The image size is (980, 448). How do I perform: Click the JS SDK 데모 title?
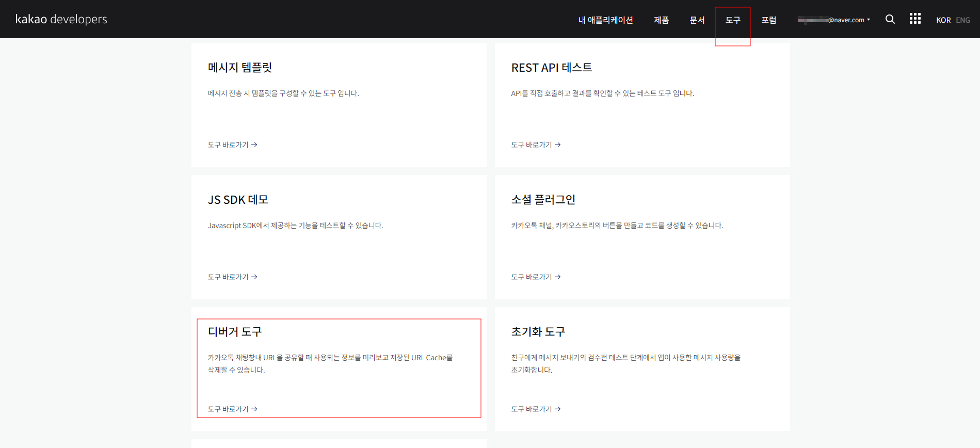point(238,200)
